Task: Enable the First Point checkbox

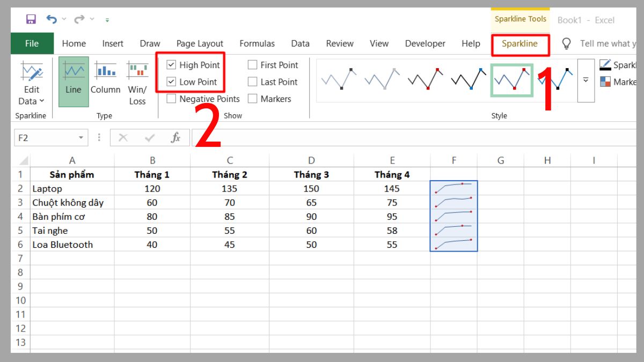Action: (252, 65)
